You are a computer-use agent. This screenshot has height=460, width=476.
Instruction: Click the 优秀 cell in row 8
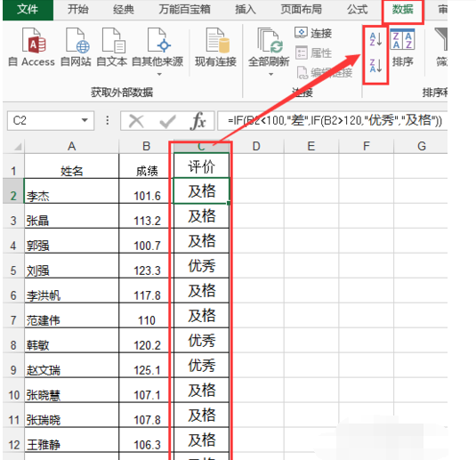click(x=201, y=341)
